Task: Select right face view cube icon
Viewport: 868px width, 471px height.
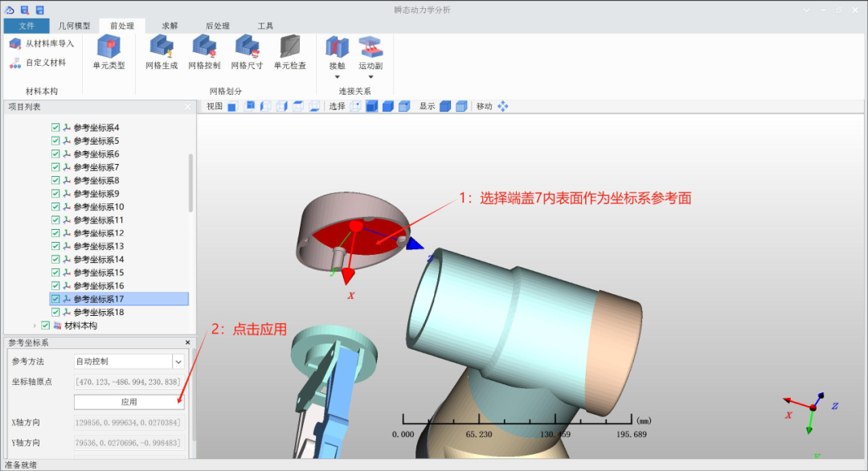Action: point(282,106)
